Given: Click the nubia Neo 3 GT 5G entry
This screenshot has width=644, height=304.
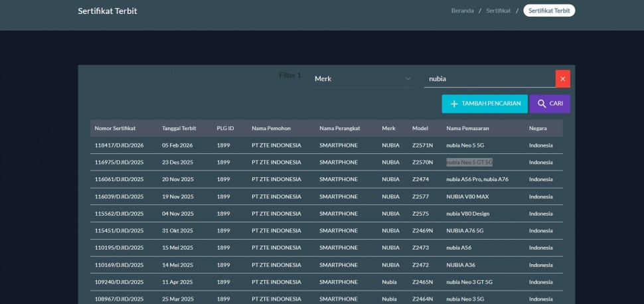Looking at the screenshot, I should [469, 282].
